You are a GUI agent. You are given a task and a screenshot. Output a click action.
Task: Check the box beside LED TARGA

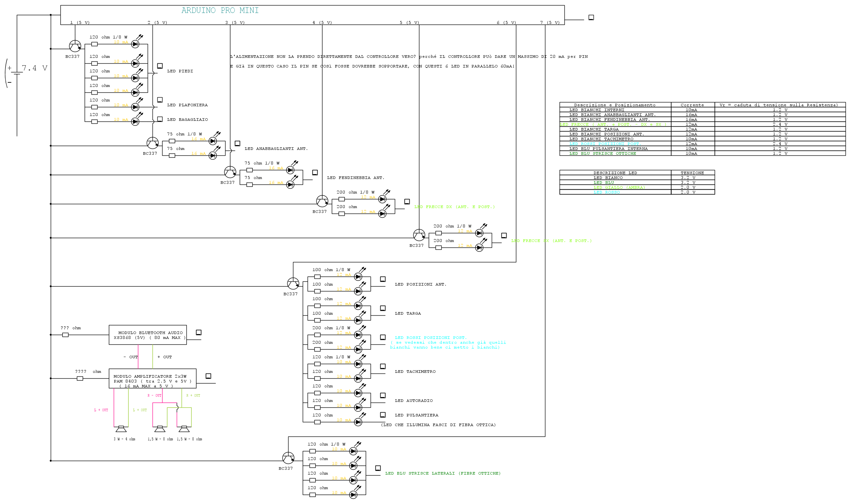(383, 308)
